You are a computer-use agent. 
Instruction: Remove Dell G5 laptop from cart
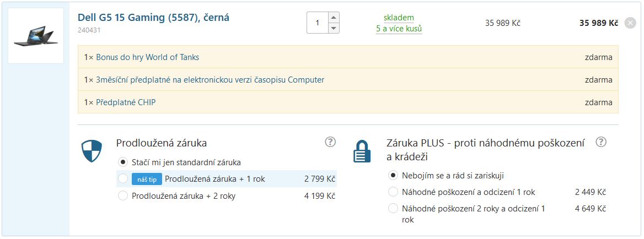pos(631,23)
